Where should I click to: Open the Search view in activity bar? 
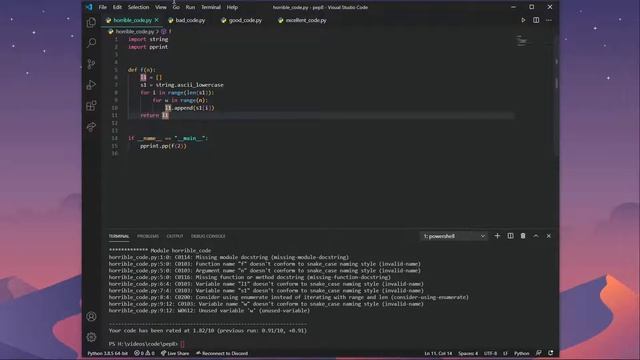point(91,42)
